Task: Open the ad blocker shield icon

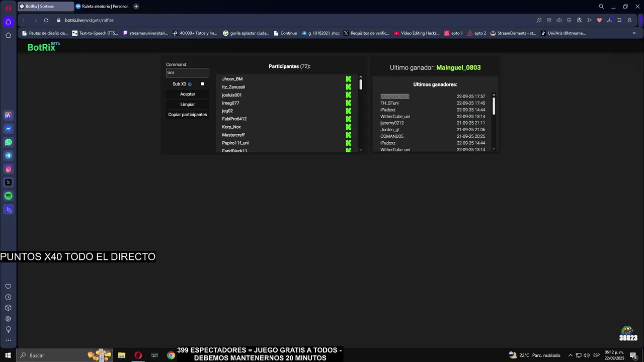Action: tap(569, 20)
